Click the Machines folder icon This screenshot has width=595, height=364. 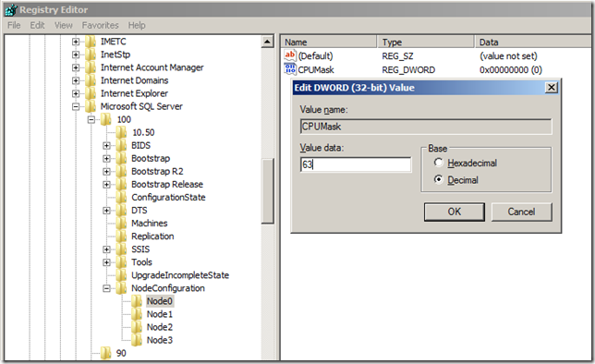[121, 224]
